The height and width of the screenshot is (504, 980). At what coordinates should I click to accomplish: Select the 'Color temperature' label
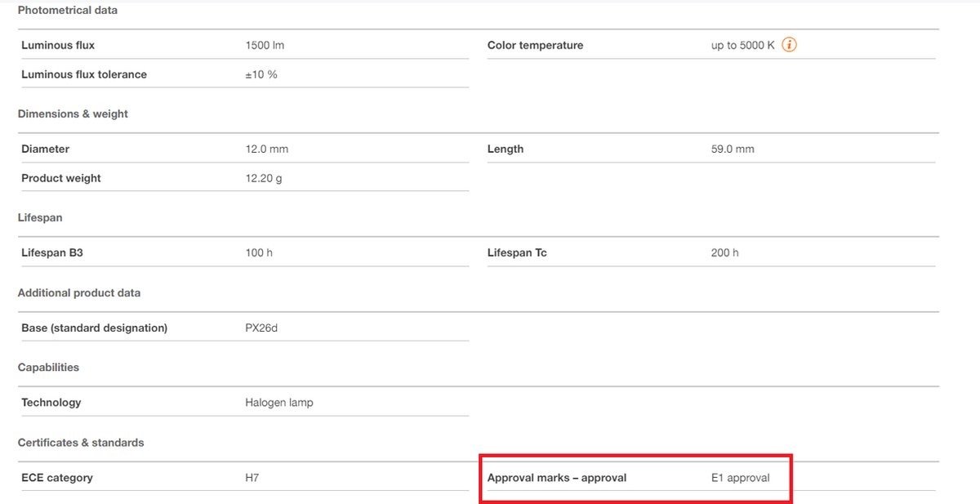[x=535, y=46]
